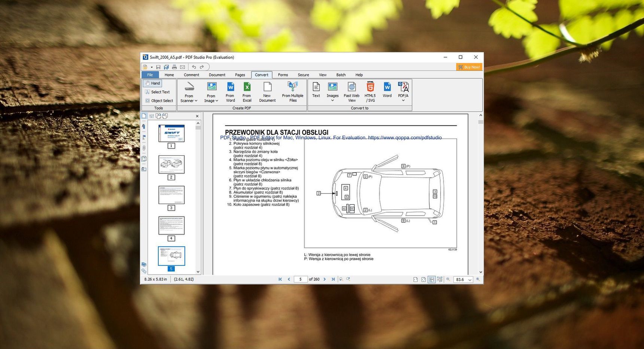
Task: Click the Email envelope icon
Action: tap(182, 67)
